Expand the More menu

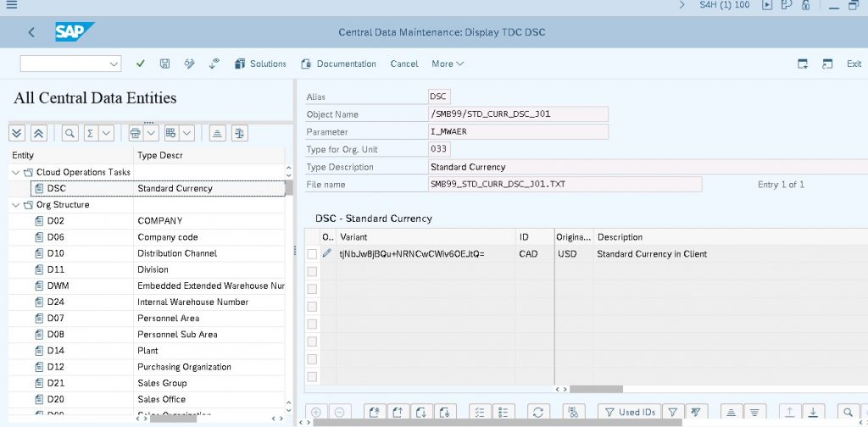coord(448,64)
